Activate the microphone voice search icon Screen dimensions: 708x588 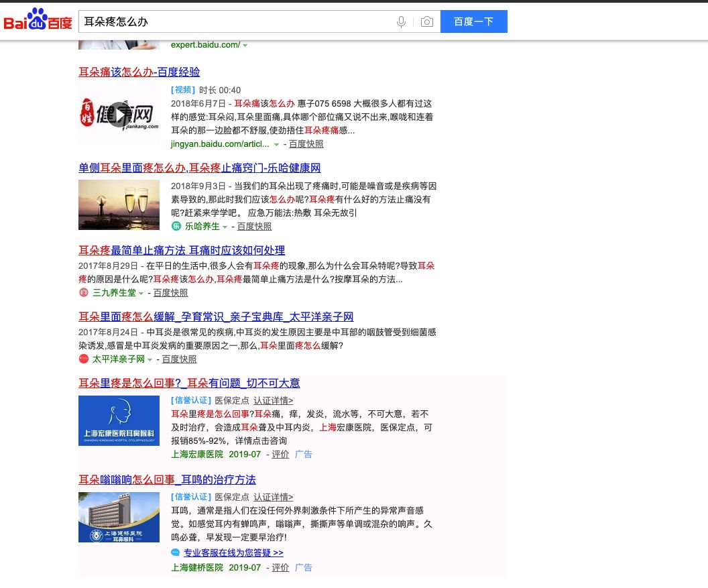[401, 21]
